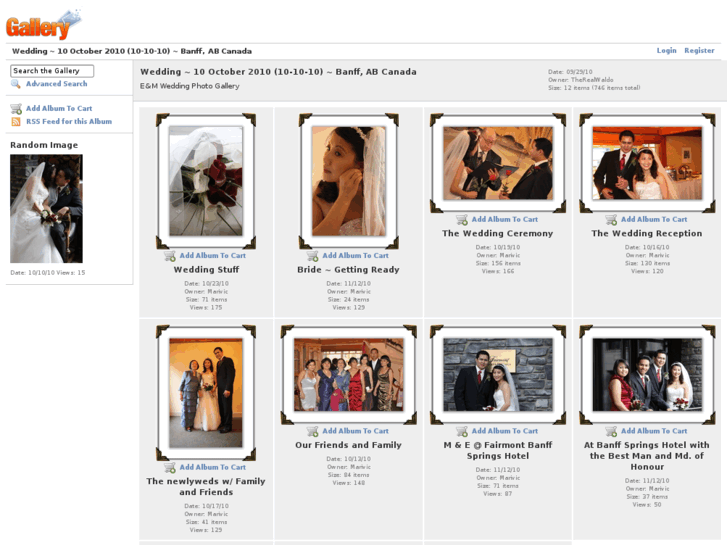Click Our Friends and Family title
727x545 pixels.
coord(348,445)
